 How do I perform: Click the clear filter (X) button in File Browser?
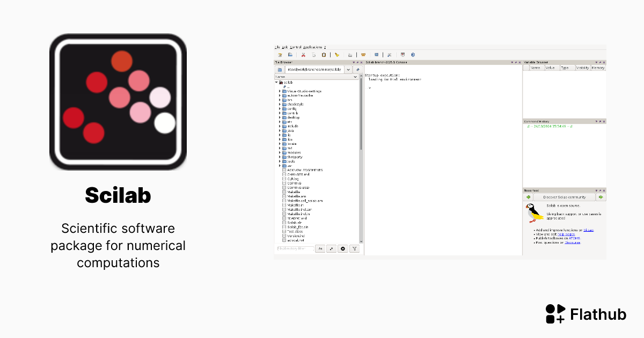click(x=343, y=248)
